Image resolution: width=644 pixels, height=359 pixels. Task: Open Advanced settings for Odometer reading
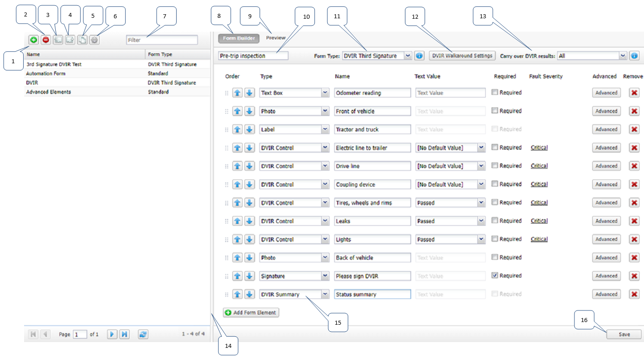[606, 93]
